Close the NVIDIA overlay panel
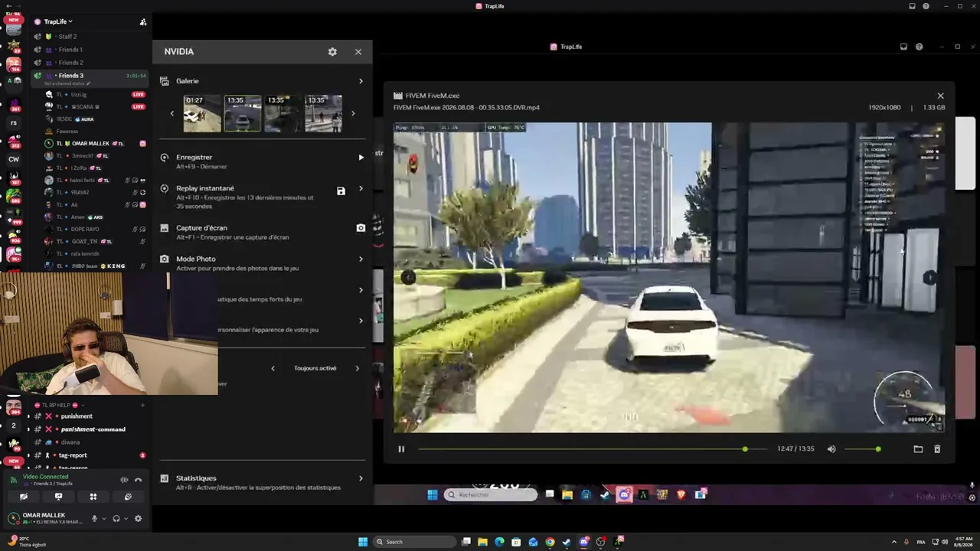Screen dimensions: 980x551 tap(358, 52)
